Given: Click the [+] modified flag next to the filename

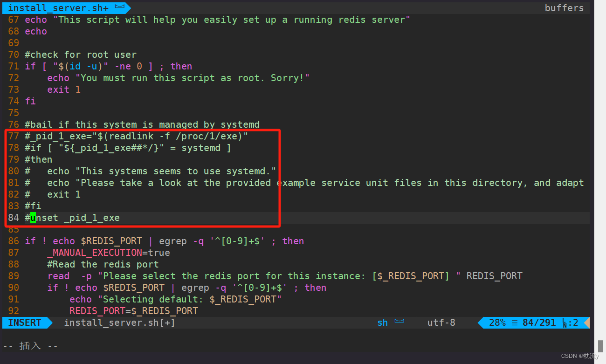Looking at the screenshot, I should click(168, 323).
